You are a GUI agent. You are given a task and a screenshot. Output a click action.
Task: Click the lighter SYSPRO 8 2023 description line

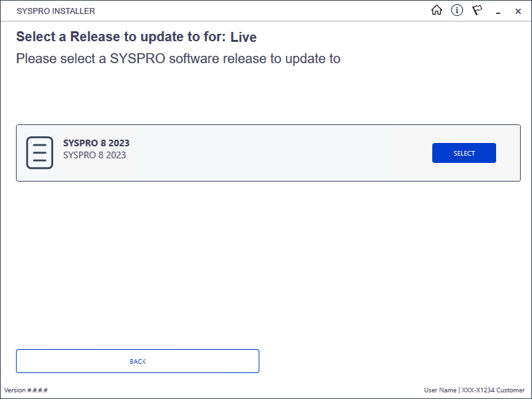[x=94, y=155]
